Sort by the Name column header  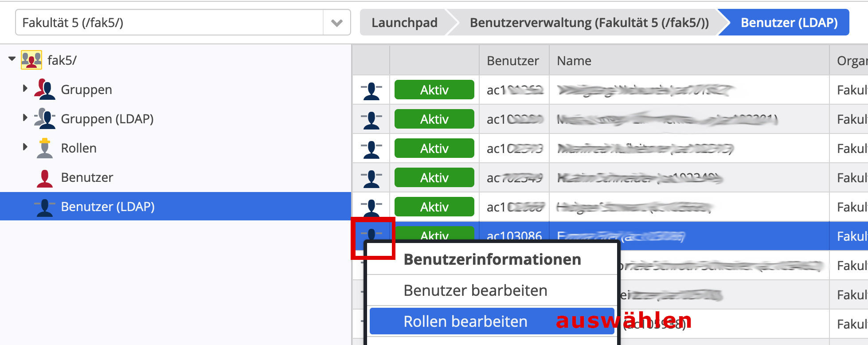[689, 60]
